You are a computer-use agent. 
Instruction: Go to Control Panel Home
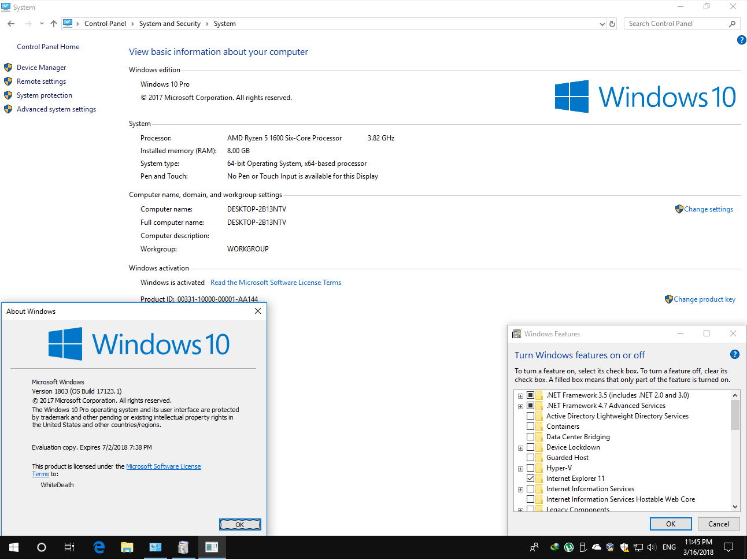click(x=48, y=47)
